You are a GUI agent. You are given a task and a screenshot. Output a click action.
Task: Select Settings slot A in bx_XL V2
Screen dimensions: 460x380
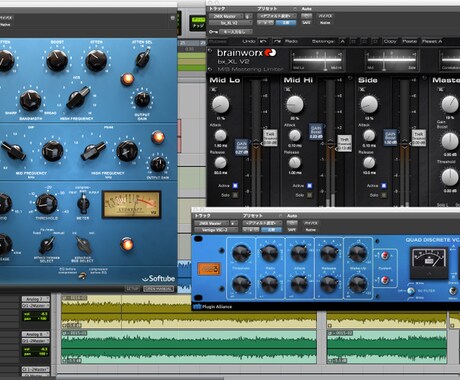click(x=342, y=41)
